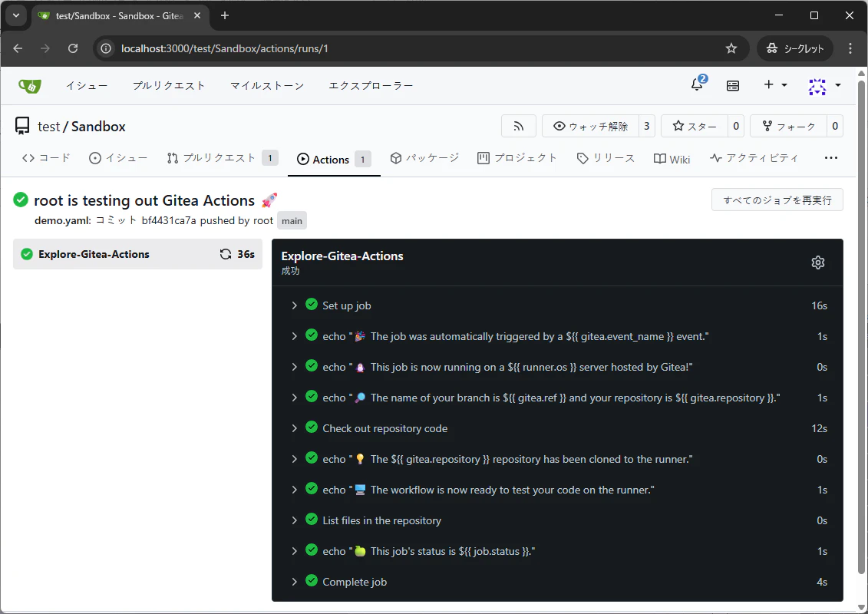Select the Explore-Gitea-Actions job in the sidebar
The width and height of the screenshot is (868, 614).
tap(137, 254)
